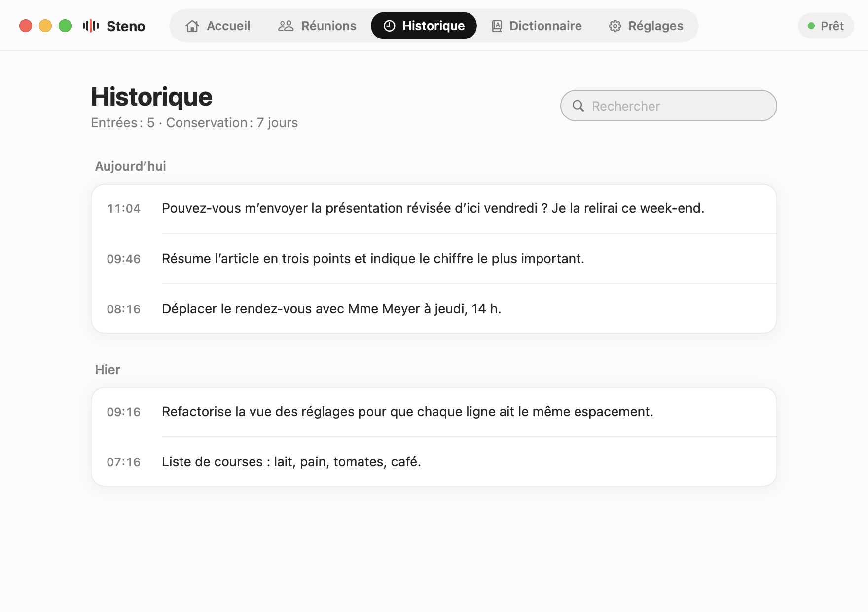Minimize the window with the yellow button
This screenshot has width=868, height=612.
click(x=45, y=26)
